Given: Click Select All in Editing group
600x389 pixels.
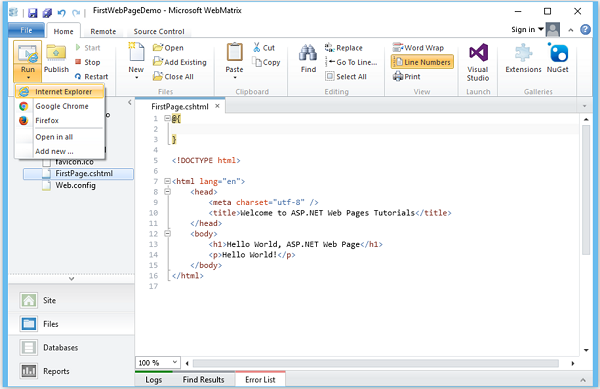Looking at the screenshot, I should 346,76.
